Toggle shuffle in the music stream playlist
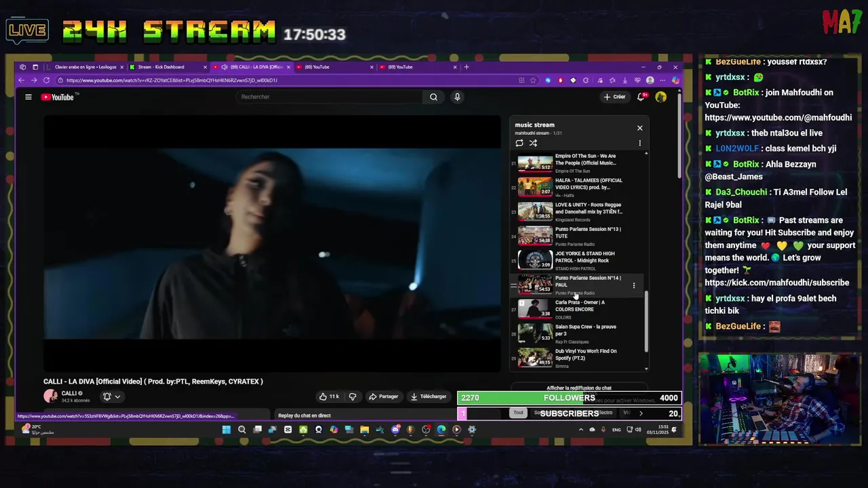868x488 pixels. (x=533, y=143)
